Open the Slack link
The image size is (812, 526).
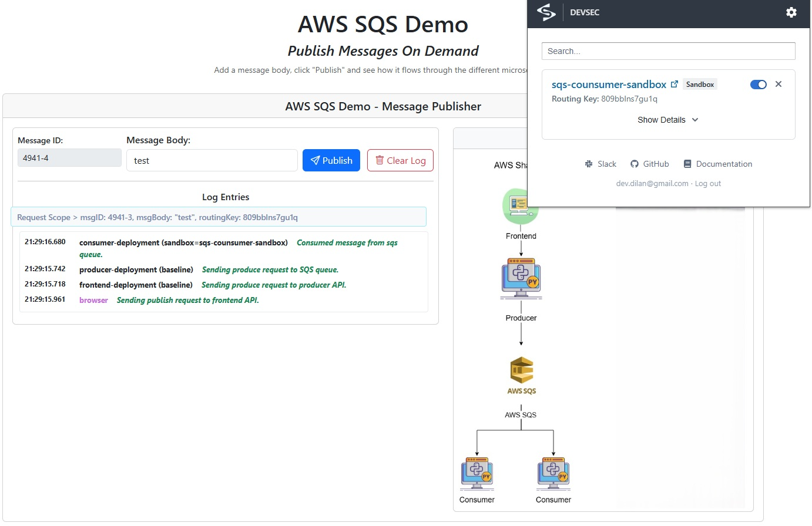(600, 164)
